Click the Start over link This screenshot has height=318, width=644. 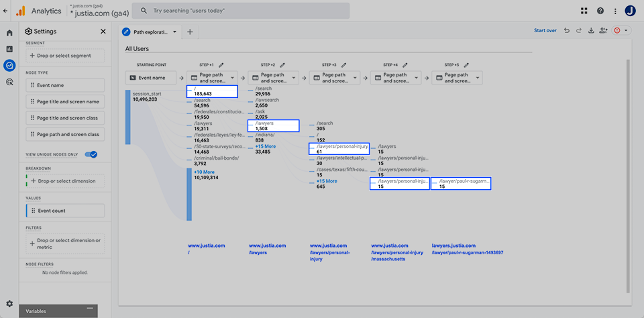point(545,31)
